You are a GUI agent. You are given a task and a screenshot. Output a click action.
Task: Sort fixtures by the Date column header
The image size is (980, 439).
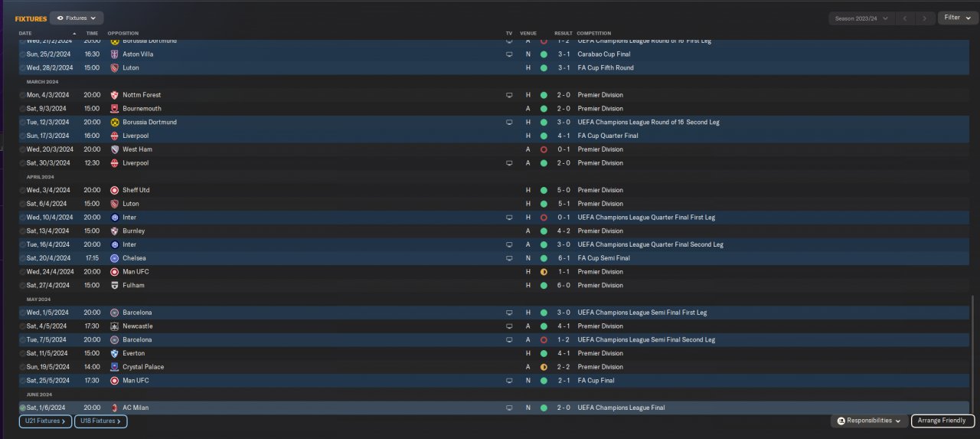[x=25, y=33]
